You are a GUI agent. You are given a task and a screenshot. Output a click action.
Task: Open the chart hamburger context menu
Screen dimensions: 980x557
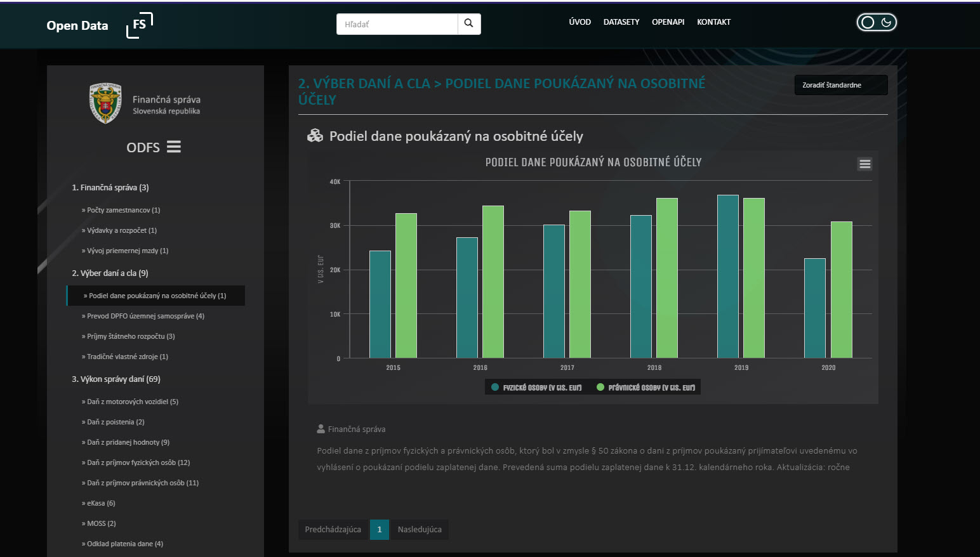coord(864,164)
